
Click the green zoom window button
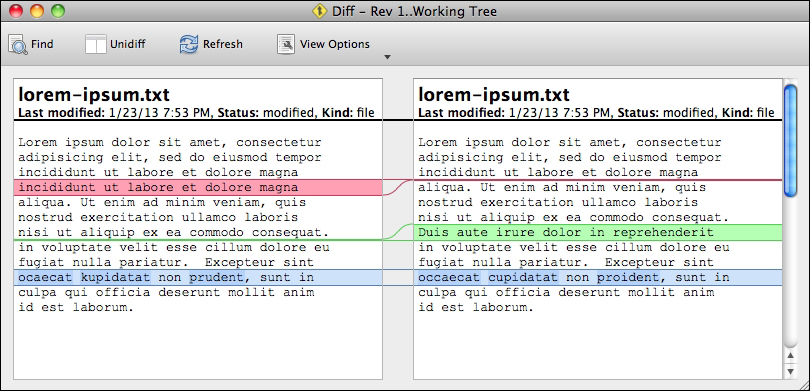coord(58,11)
